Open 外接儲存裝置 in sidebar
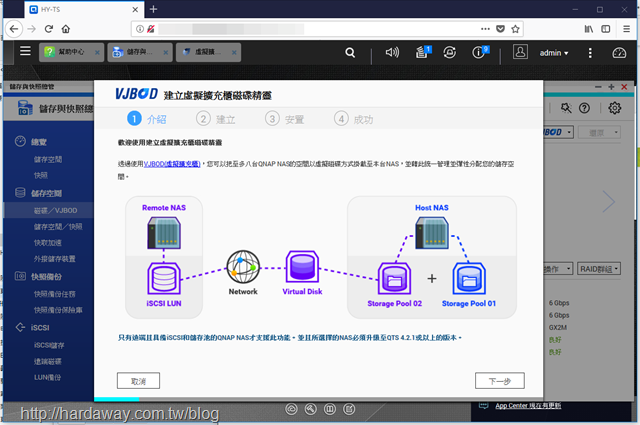The width and height of the screenshot is (640, 425). tap(55, 258)
